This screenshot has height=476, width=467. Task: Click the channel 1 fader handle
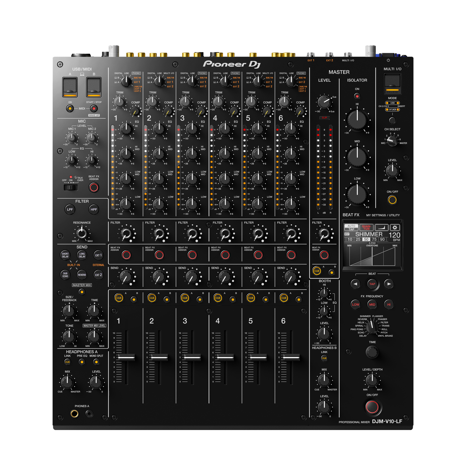[x=126, y=357]
